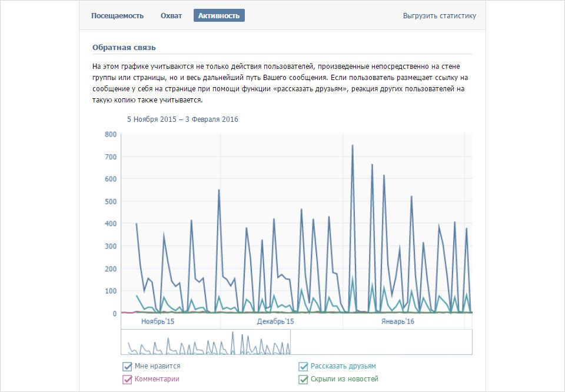
Task: Click the Скрыли из новостей legend label
Action: pos(344,379)
